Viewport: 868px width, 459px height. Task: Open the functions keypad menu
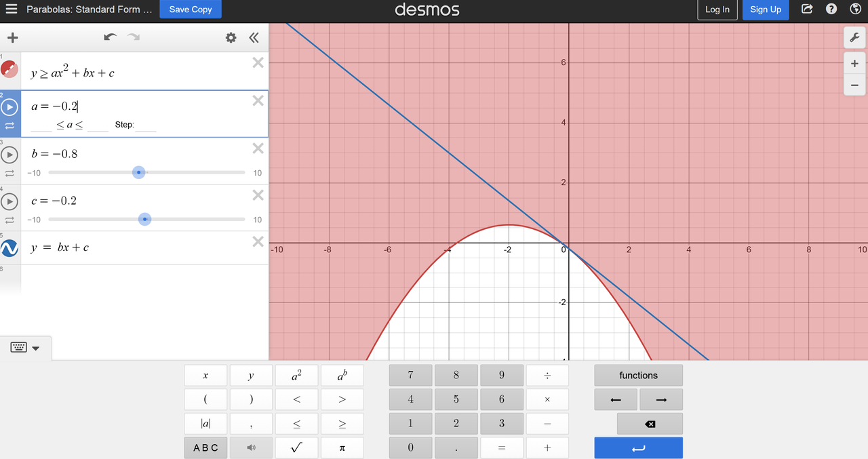[638, 376]
